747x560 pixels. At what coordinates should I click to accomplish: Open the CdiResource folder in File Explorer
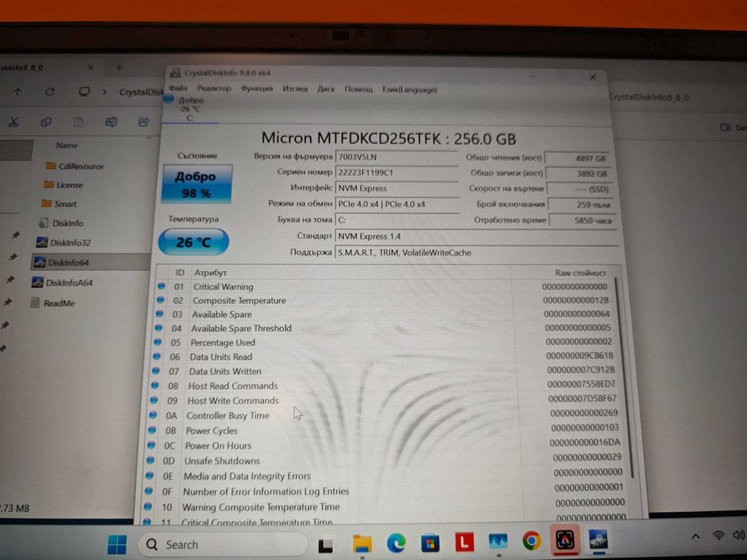[74, 166]
